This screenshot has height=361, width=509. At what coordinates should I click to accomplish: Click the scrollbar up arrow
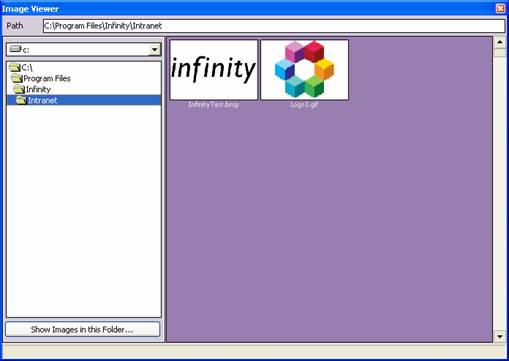tap(499, 43)
